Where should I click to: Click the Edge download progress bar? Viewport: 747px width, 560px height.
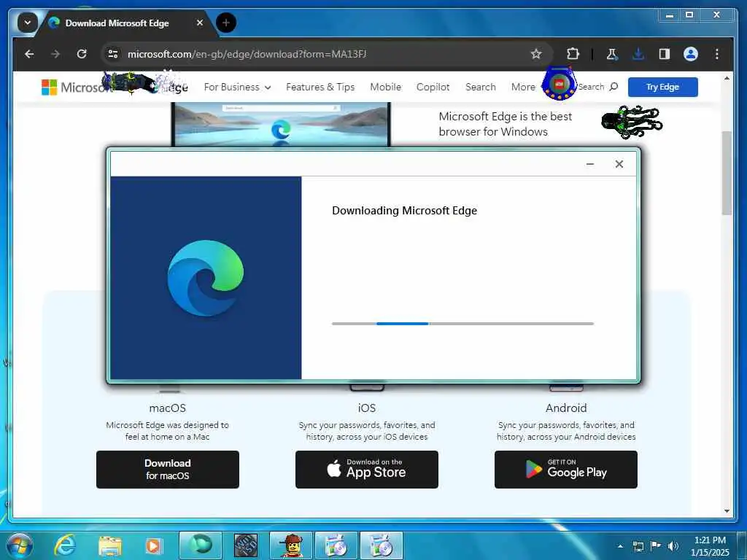point(462,324)
